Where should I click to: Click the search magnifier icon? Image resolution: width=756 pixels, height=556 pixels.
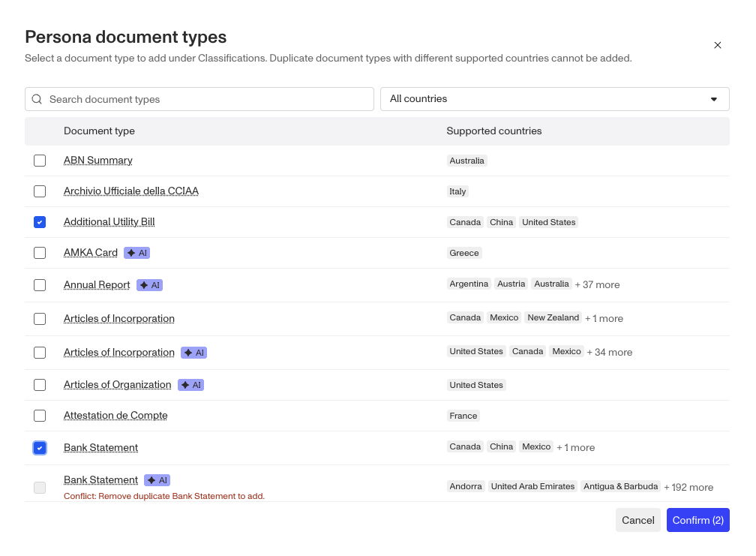[x=37, y=99]
